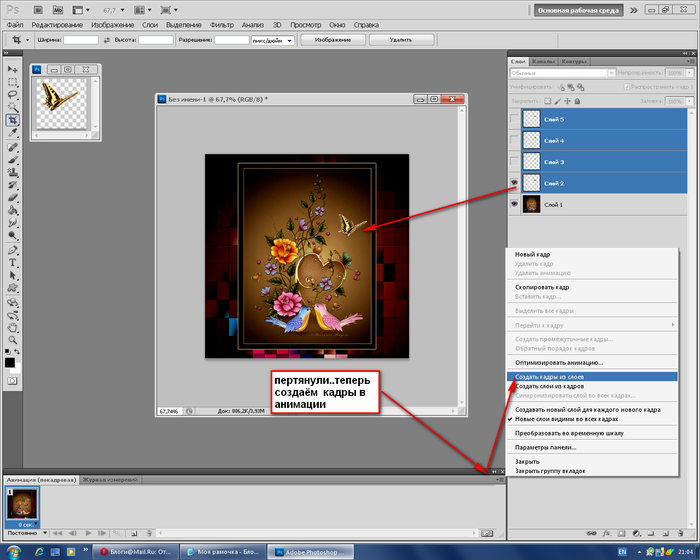This screenshot has height=560, width=700.
Task: Click the foreground color swatch
Action: [10, 362]
